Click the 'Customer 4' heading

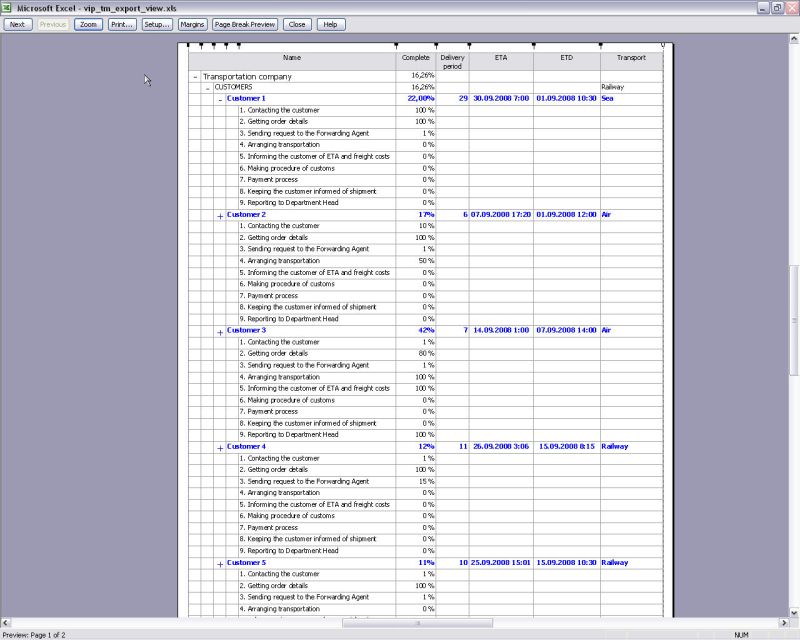246,446
